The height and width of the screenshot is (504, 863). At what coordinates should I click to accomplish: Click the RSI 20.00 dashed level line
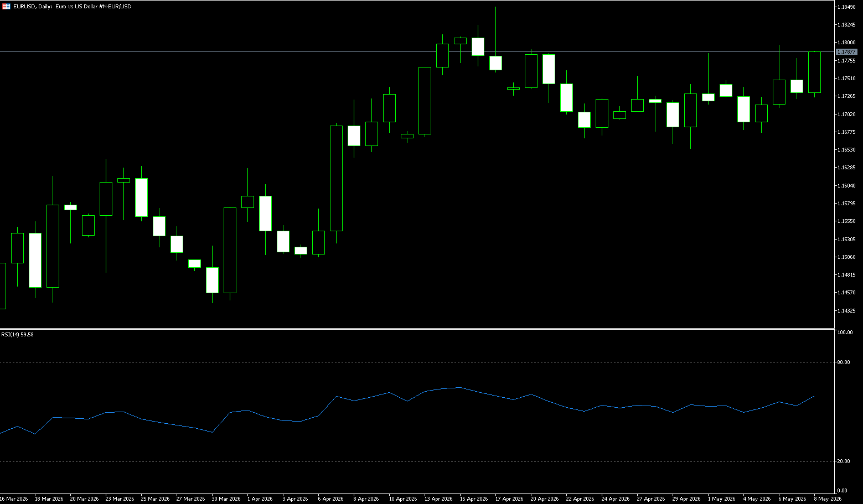tap(417, 461)
